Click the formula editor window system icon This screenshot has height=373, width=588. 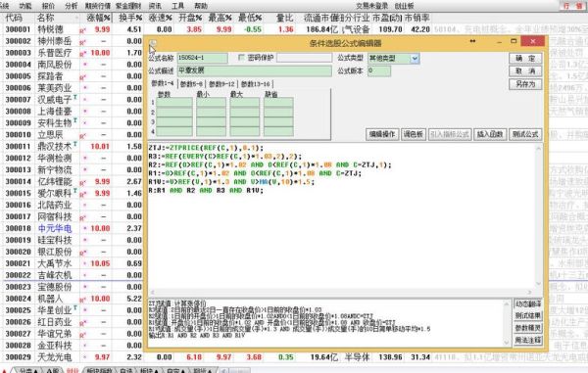153,42
